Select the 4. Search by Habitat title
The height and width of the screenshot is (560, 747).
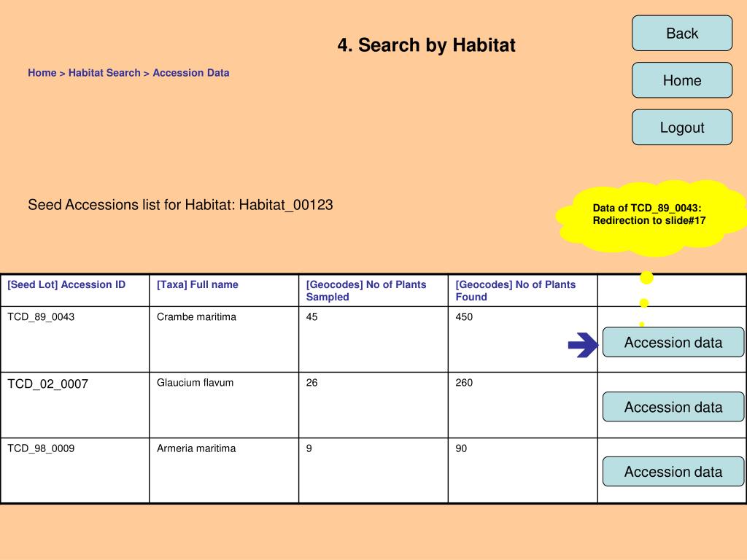click(x=426, y=44)
